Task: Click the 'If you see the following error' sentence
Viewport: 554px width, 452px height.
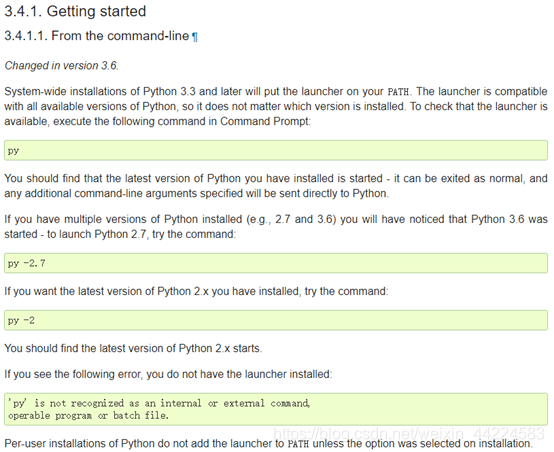Action: pos(168,374)
